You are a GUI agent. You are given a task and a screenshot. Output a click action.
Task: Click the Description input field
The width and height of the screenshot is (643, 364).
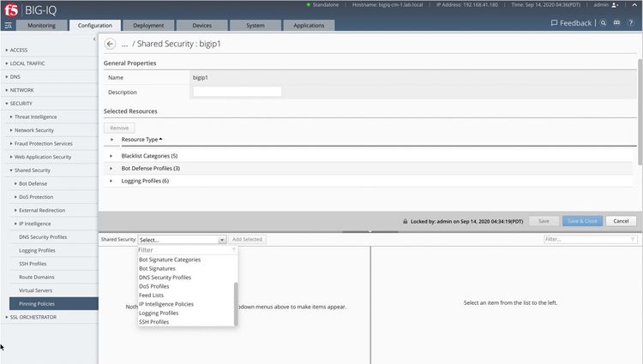tap(237, 92)
